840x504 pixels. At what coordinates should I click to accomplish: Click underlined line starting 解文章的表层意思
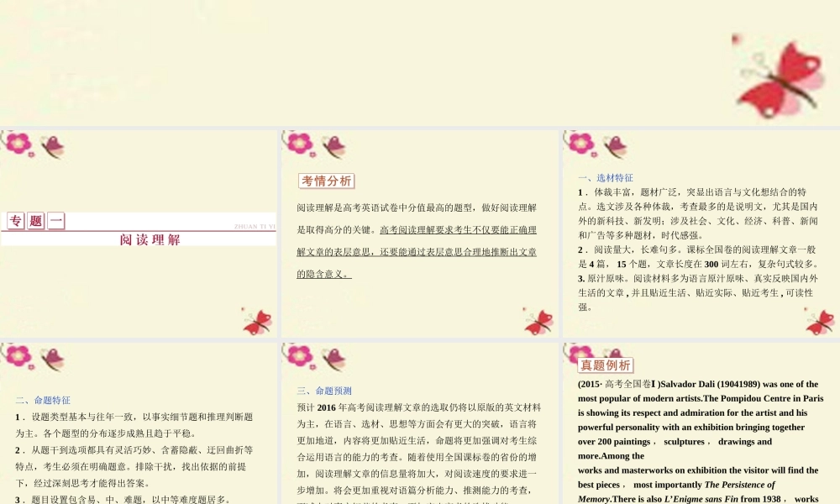coord(417,252)
